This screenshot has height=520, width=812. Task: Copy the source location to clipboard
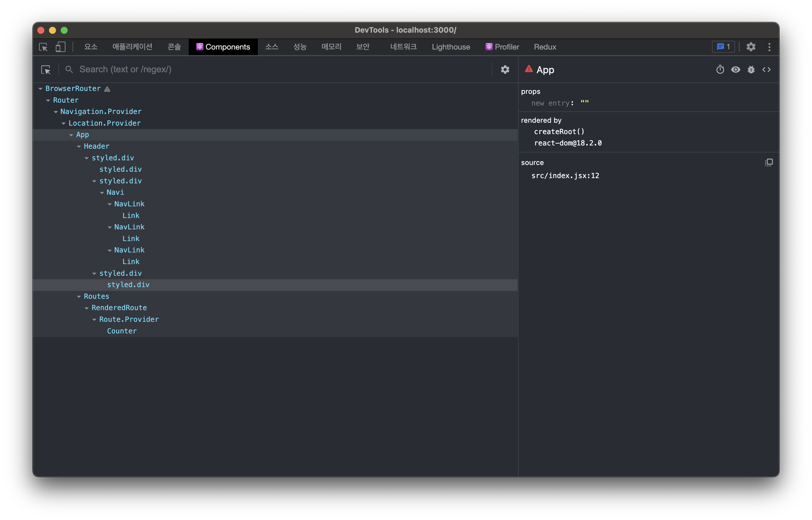coord(769,162)
